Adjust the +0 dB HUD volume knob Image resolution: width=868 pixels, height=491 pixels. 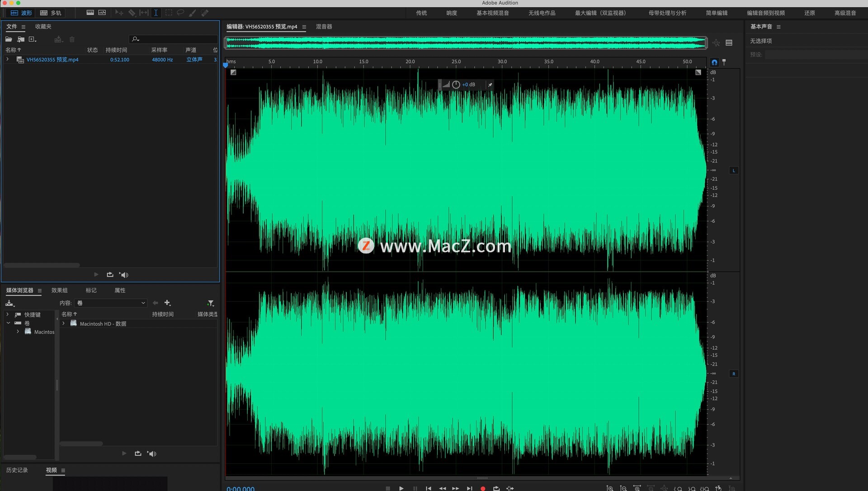pos(456,85)
